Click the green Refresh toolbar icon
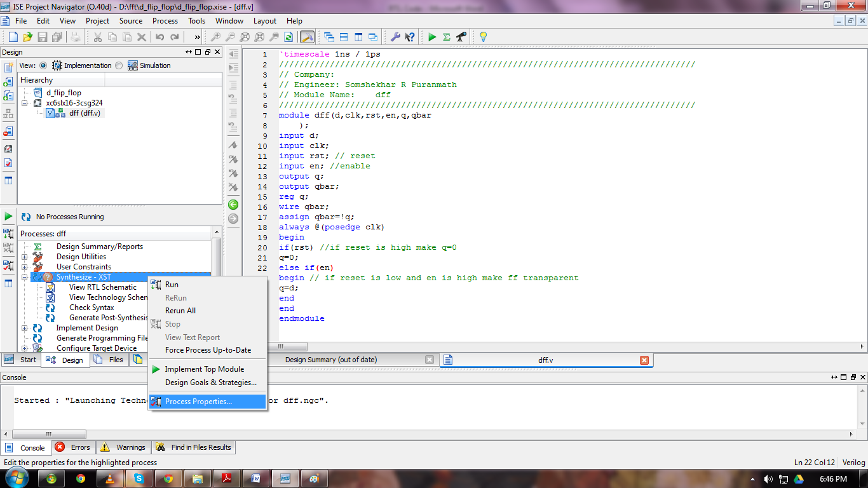The image size is (868, 488). [x=288, y=37]
